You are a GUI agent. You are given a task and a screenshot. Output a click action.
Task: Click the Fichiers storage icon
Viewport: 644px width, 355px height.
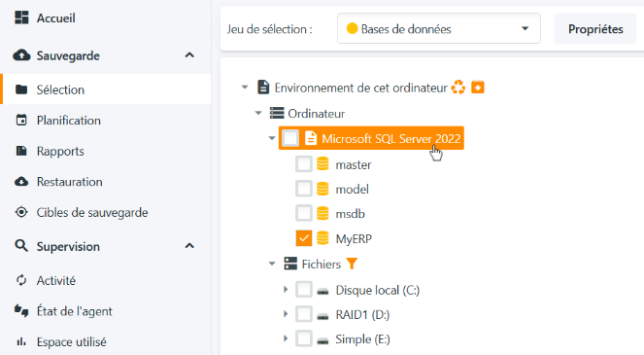click(x=290, y=264)
